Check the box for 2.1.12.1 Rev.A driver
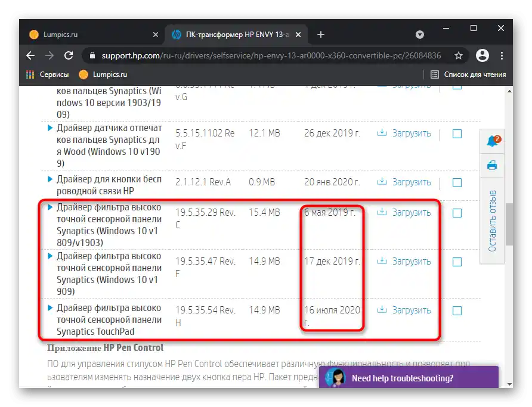The width and height of the screenshot is (532, 407). 457,183
